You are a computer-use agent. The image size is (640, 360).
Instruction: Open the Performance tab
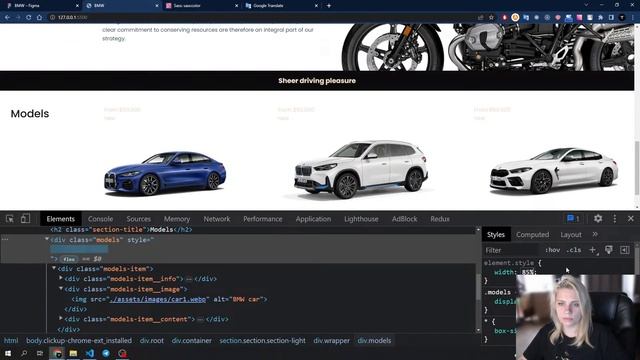[262, 219]
